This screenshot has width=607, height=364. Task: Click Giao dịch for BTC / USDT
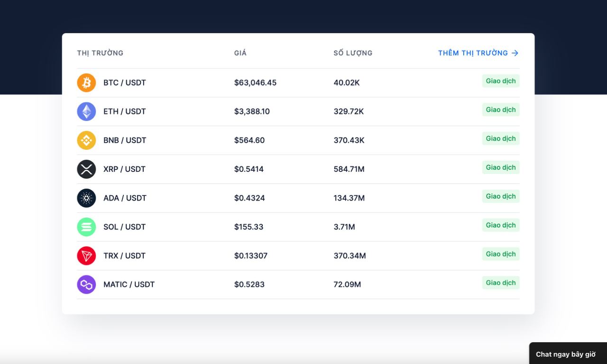tap(501, 81)
